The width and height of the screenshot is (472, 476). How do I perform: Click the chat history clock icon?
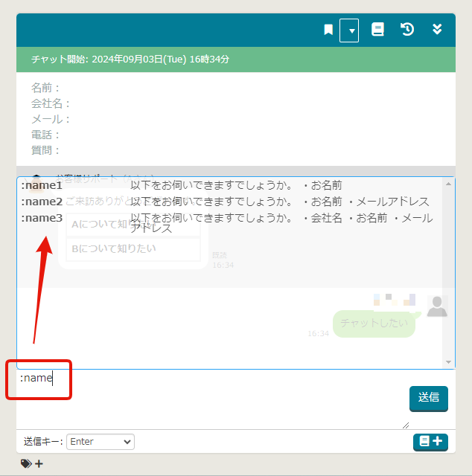click(407, 30)
